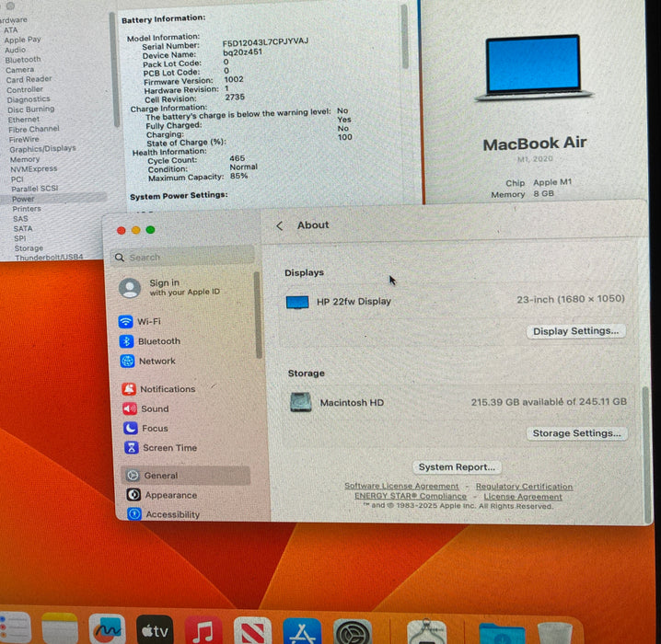Open Display Settings… button
Image resolution: width=661 pixels, height=644 pixels.
pos(576,331)
